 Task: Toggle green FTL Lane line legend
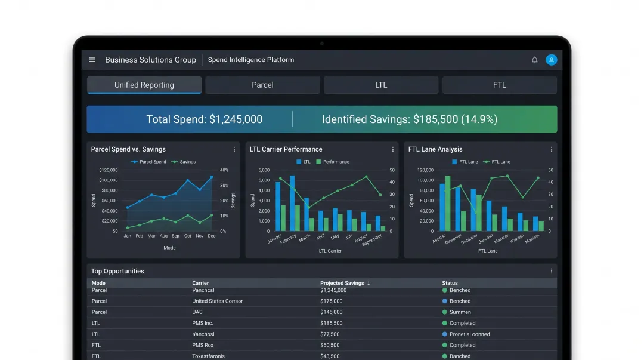497,162
